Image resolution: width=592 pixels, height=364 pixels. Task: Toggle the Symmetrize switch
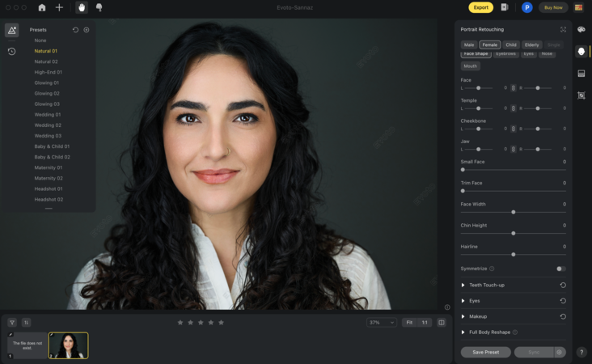(x=560, y=269)
